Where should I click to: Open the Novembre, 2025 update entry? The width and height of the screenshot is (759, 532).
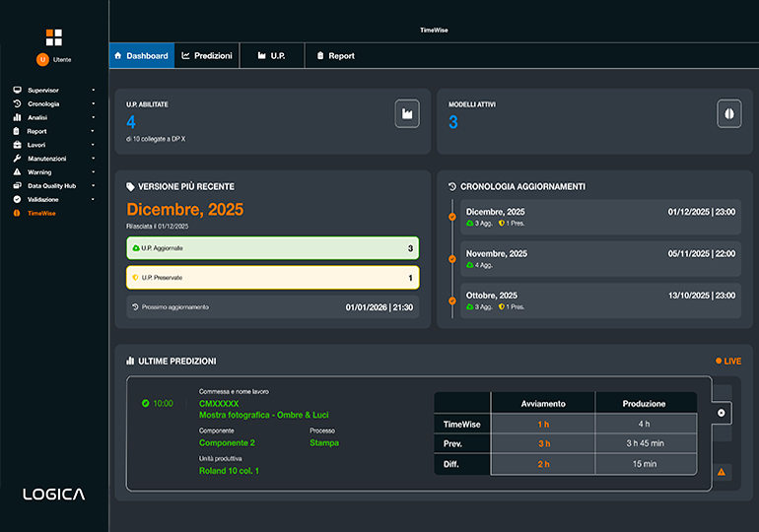point(600,259)
